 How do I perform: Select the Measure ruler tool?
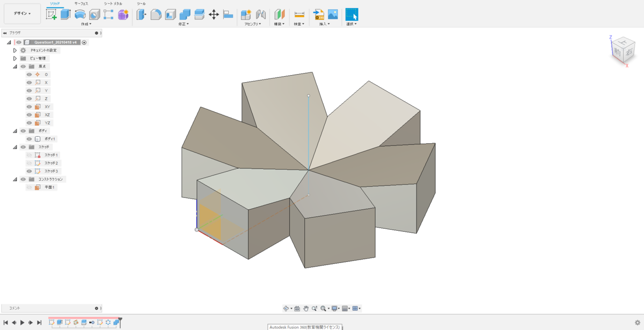coord(299,14)
